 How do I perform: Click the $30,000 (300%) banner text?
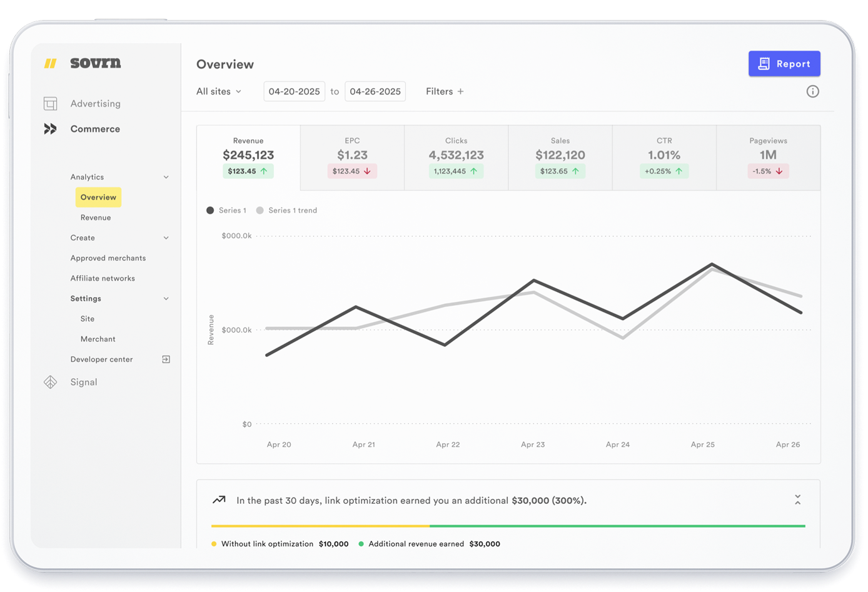[x=549, y=500]
